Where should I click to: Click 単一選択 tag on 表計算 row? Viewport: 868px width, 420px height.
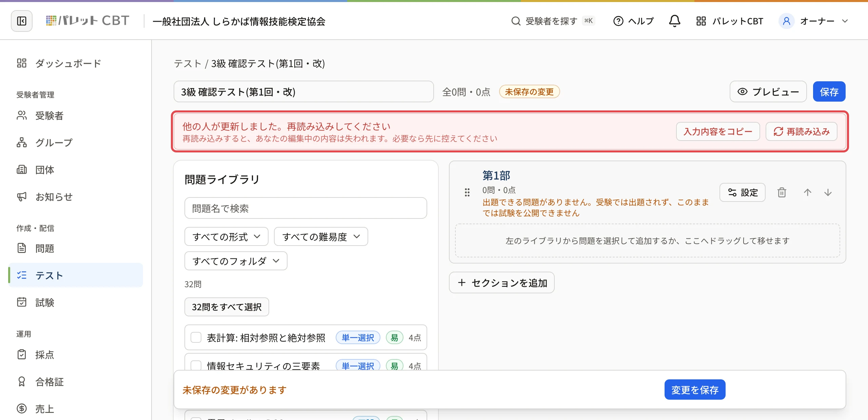pos(358,338)
